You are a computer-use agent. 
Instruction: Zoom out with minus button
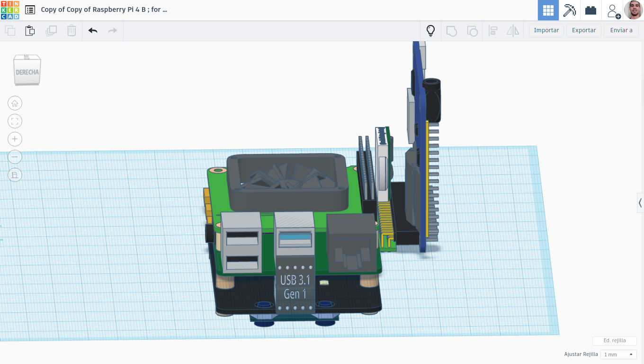[x=15, y=157]
